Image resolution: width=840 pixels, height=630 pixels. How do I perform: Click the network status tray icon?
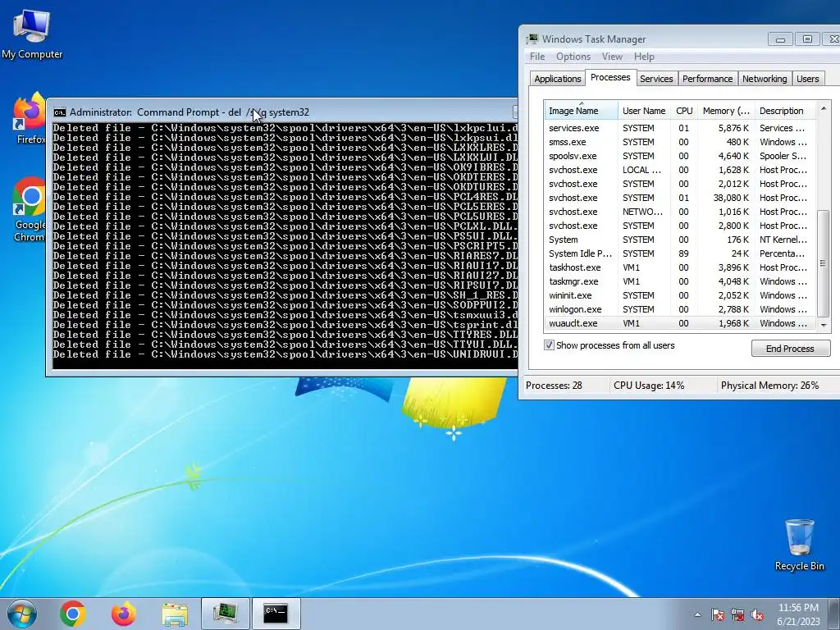[737, 614]
